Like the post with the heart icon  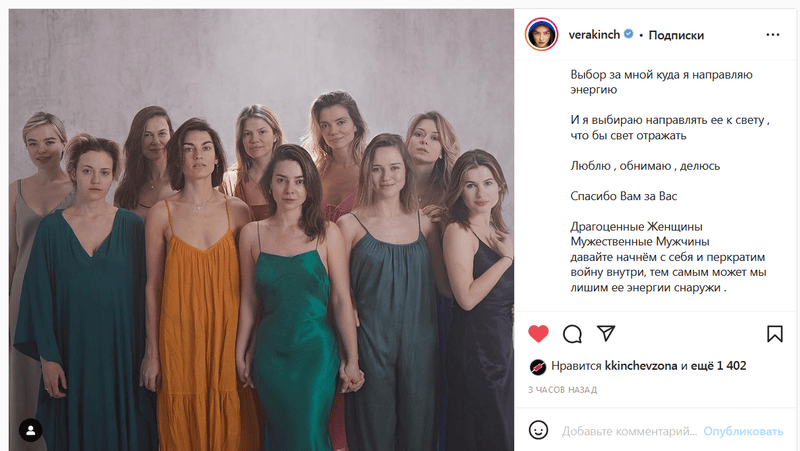538,334
